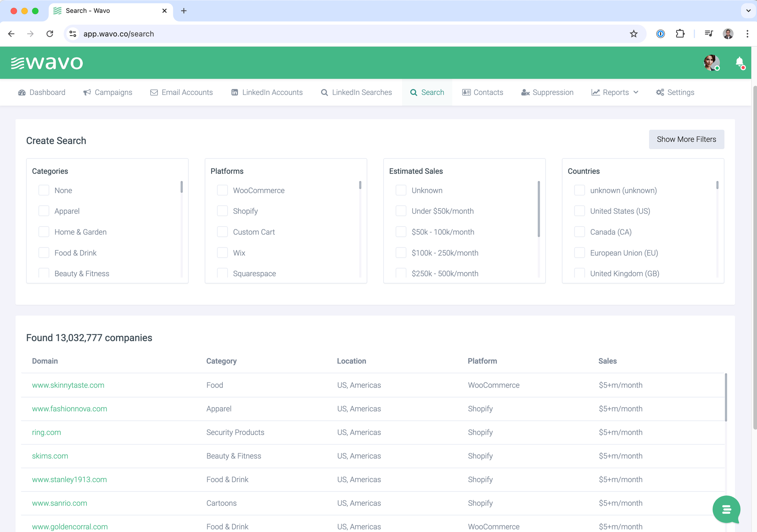Open the chat support widget
757x532 pixels.
[726, 509]
